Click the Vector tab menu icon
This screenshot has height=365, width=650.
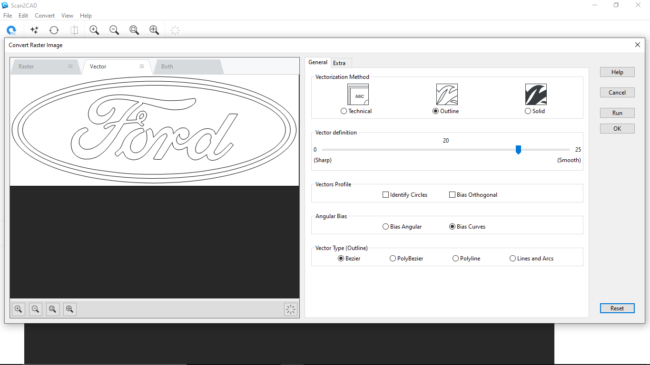pyautogui.click(x=142, y=66)
